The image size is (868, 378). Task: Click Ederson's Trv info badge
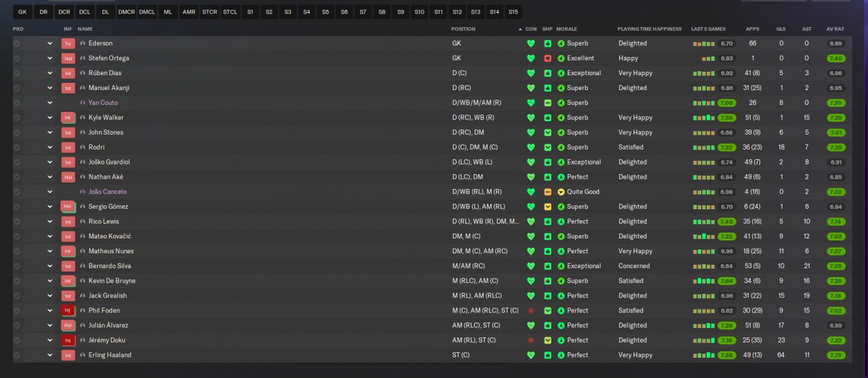68,43
